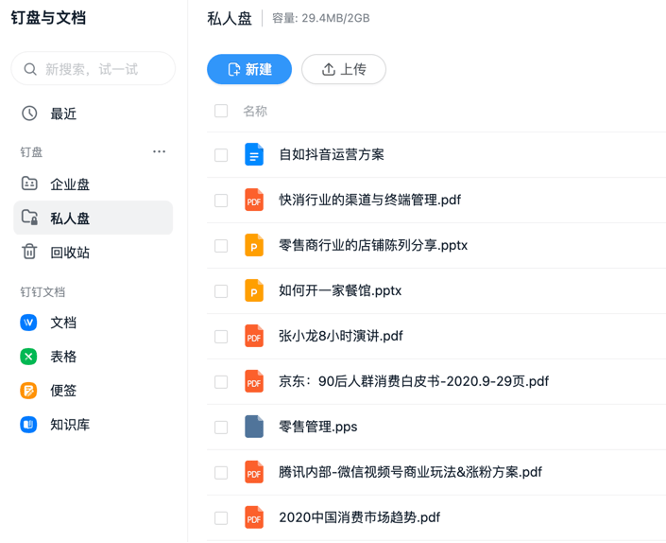The image size is (666, 543).
Task: Open the 便签 section
Action: (63, 390)
